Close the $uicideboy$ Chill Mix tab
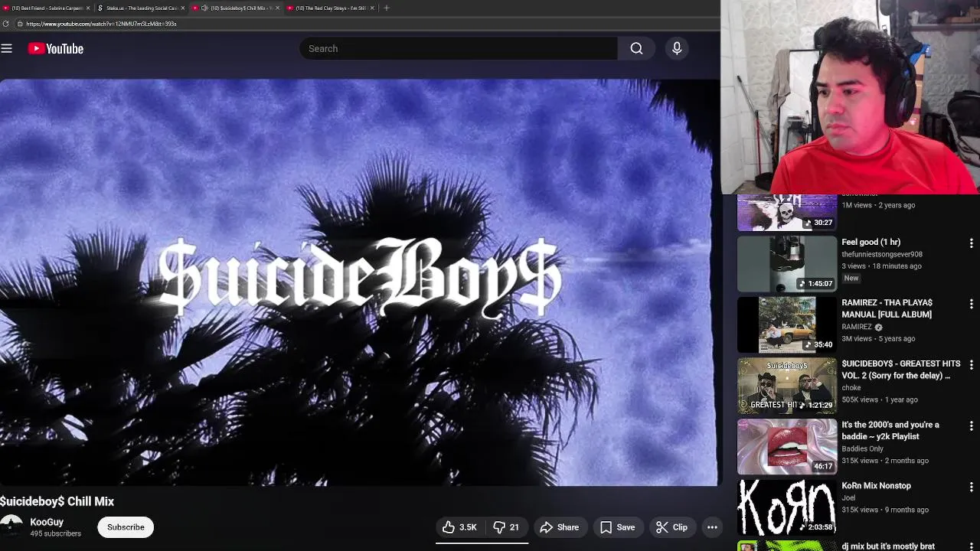980x551 pixels. pyautogui.click(x=277, y=8)
